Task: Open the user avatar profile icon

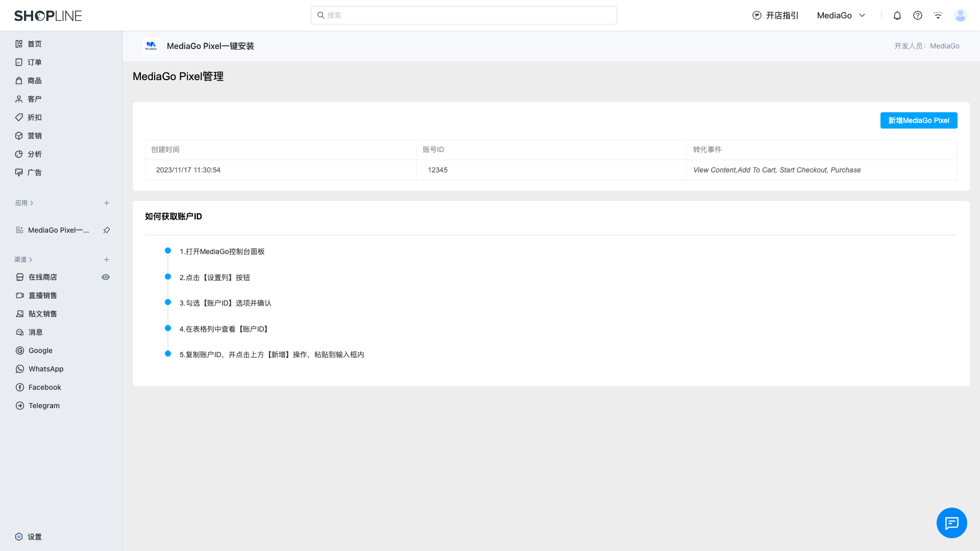Action: click(960, 15)
